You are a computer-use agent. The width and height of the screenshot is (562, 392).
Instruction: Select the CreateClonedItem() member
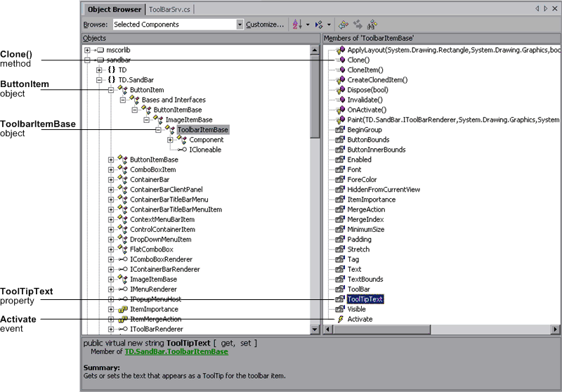click(377, 80)
